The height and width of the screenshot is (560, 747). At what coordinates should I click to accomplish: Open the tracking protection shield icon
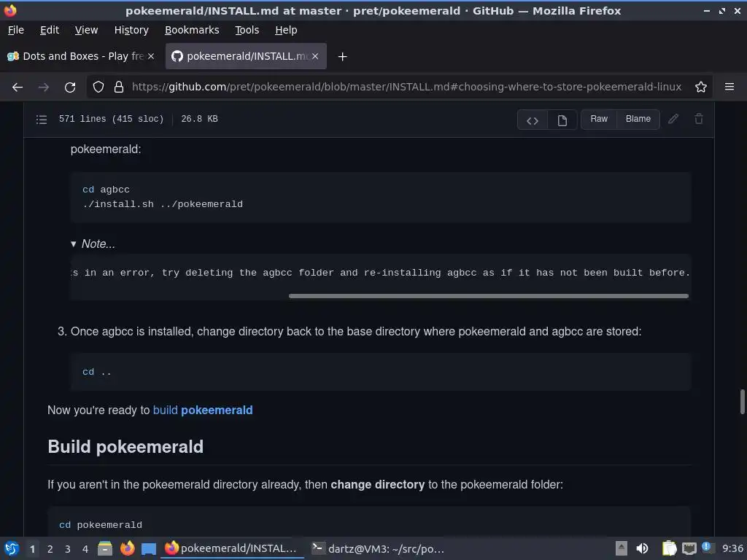pyautogui.click(x=98, y=87)
